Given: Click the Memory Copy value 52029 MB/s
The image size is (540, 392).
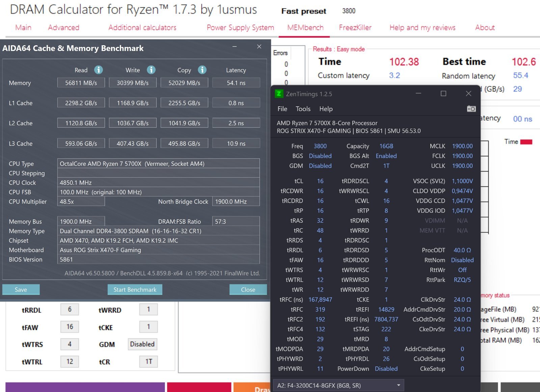Looking at the screenshot, I should coord(184,83).
